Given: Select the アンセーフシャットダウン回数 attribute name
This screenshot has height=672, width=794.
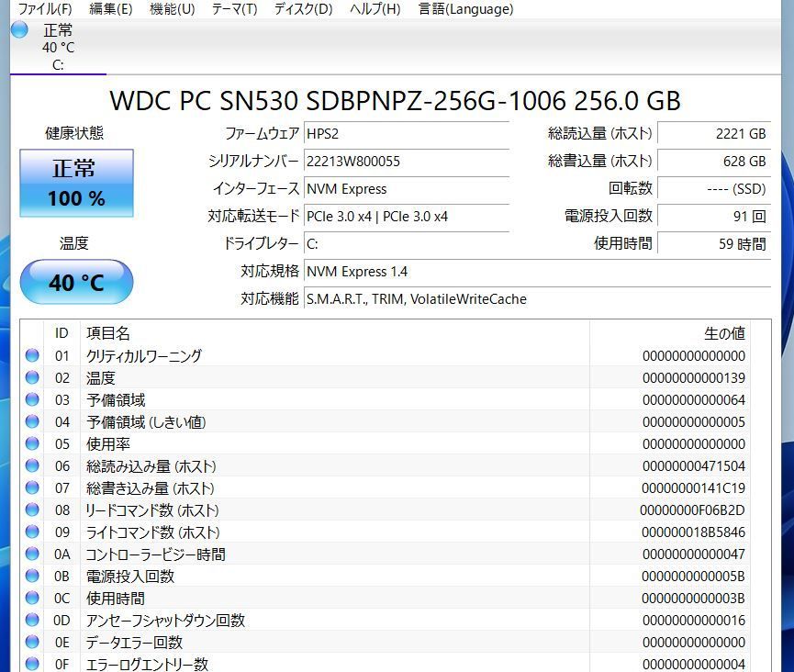Looking at the screenshot, I should coord(165,621).
